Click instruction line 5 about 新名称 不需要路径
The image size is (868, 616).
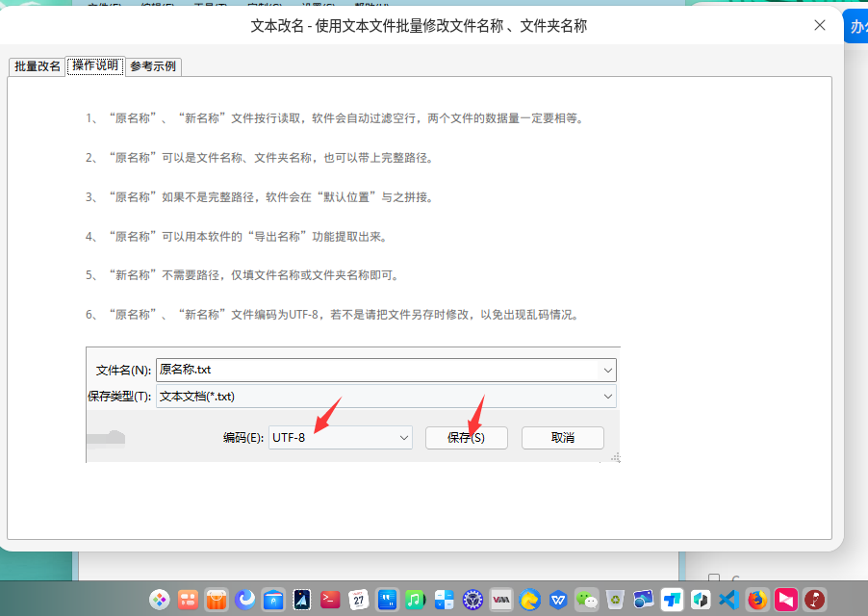point(243,275)
